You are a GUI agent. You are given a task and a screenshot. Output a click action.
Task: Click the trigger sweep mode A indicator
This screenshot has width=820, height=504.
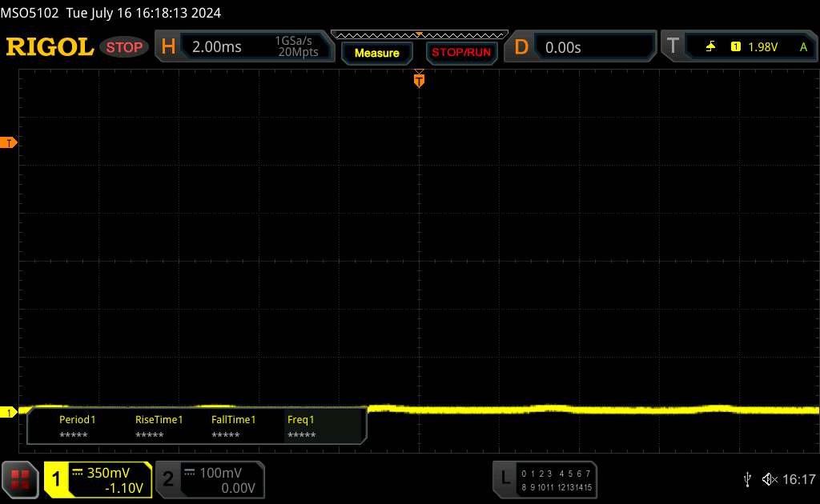803,47
